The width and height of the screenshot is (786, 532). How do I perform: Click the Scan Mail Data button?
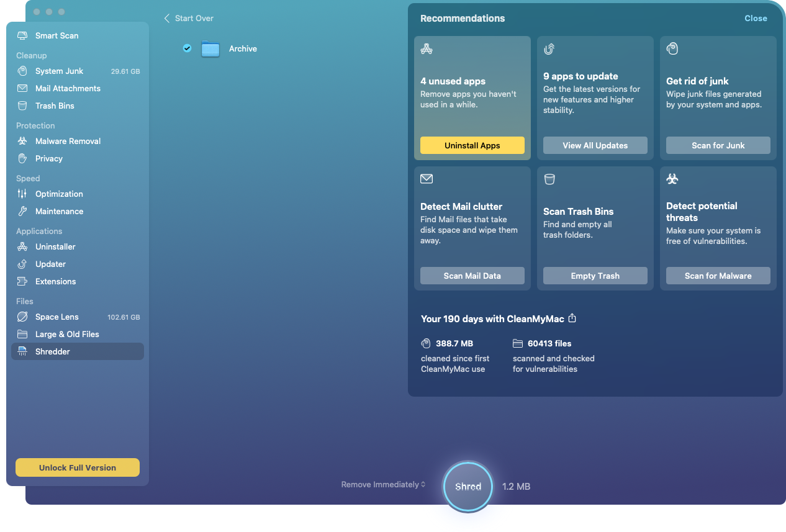point(472,276)
